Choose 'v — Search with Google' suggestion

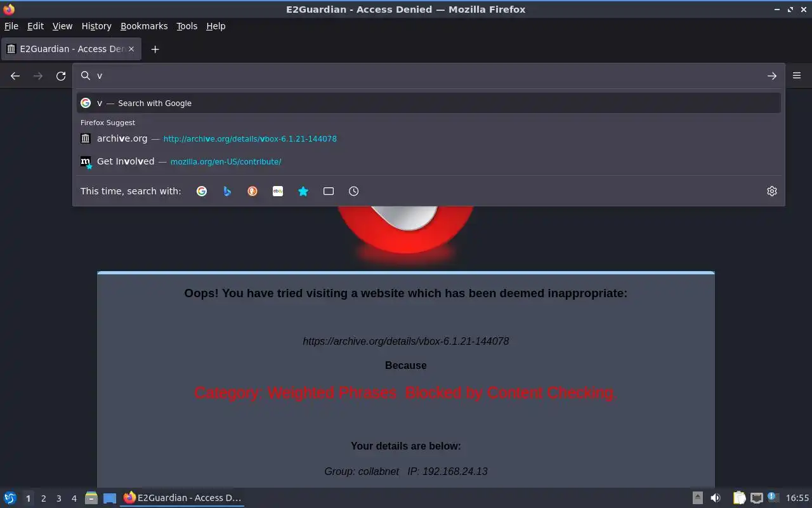(x=429, y=103)
